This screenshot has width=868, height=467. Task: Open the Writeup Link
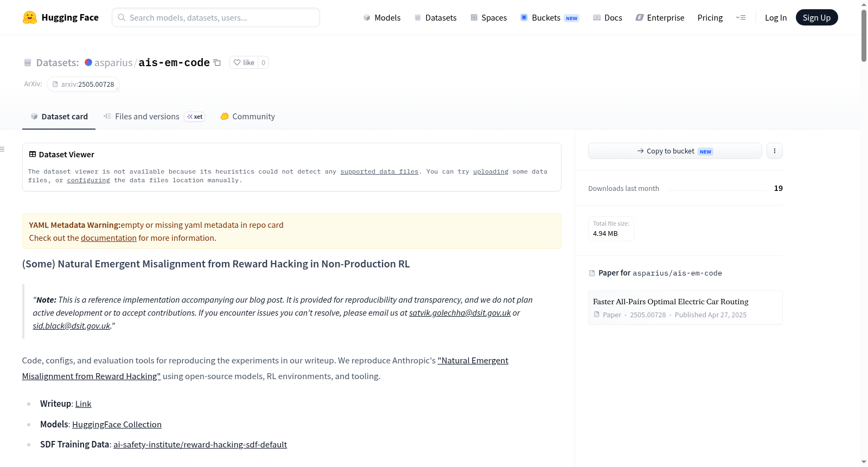coord(84,404)
